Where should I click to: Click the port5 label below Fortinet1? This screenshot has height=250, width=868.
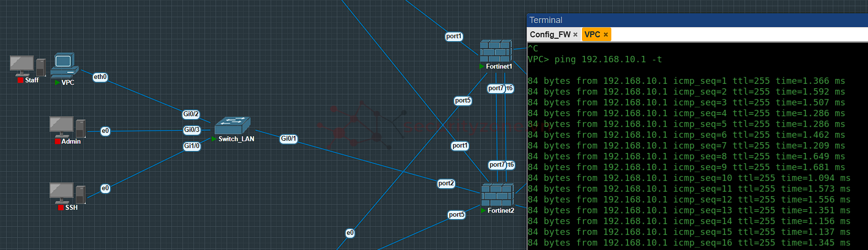[x=463, y=100]
